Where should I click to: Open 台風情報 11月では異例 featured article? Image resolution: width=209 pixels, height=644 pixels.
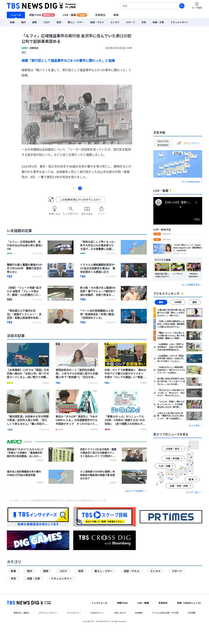[28, 363]
